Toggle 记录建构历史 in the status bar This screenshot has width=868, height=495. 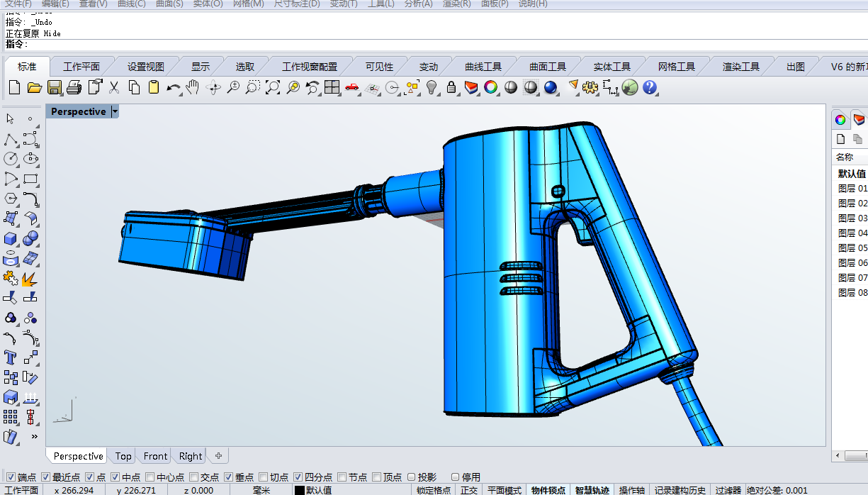coord(680,490)
